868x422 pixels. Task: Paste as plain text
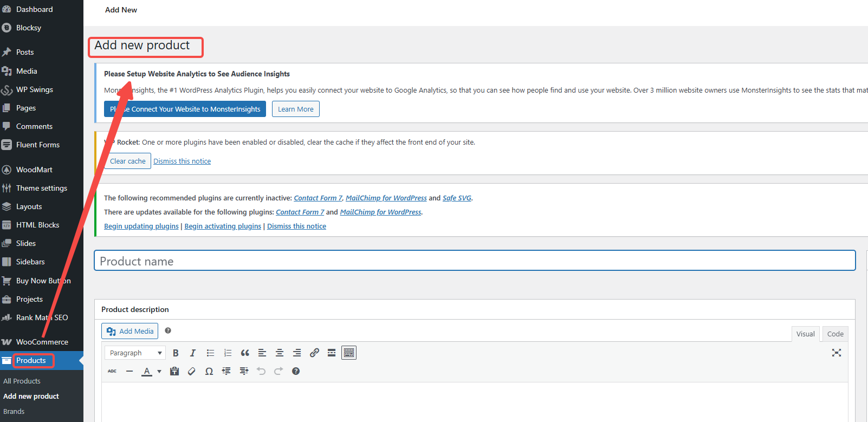click(174, 371)
